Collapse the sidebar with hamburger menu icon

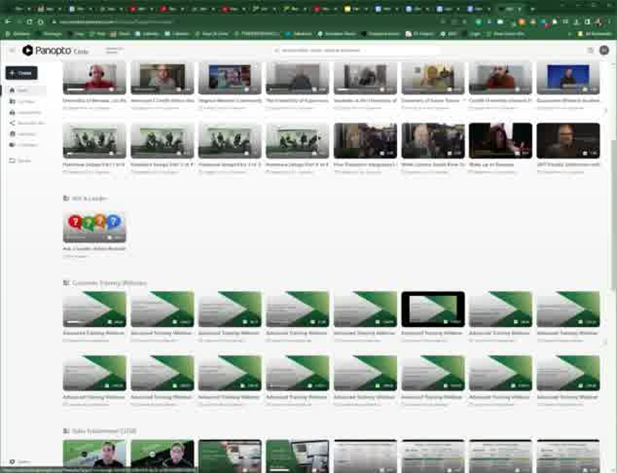pyautogui.click(x=11, y=50)
